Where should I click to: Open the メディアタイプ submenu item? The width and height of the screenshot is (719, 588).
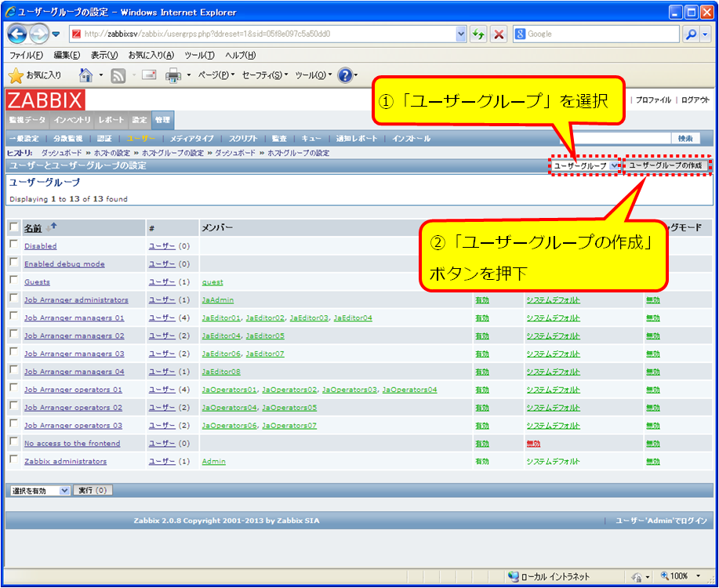pyautogui.click(x=191, y=139)
